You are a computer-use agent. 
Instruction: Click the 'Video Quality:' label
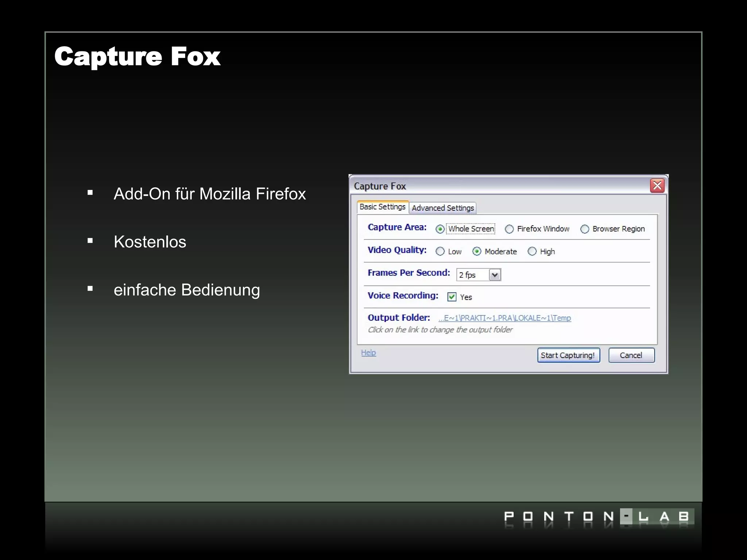(x=397, y=250)
